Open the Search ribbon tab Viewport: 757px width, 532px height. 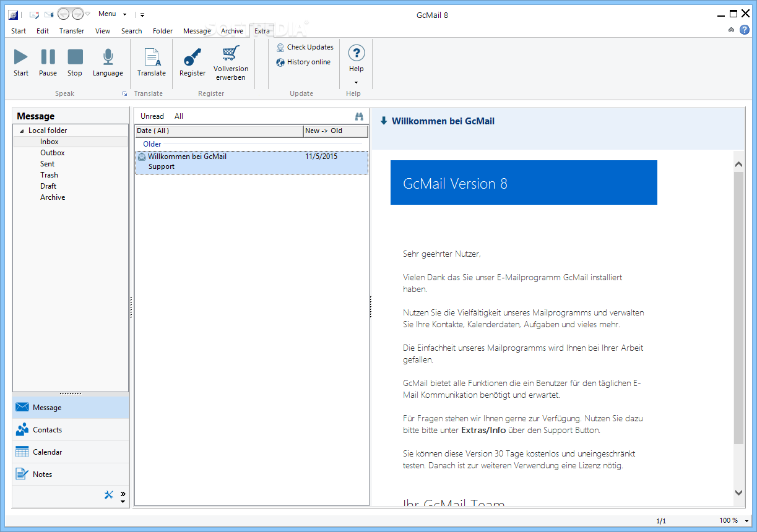point(131,31)
